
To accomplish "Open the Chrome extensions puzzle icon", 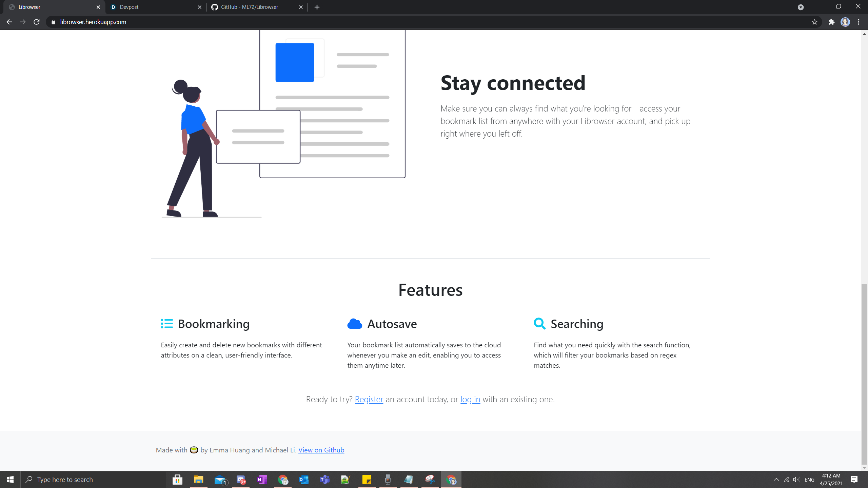I will (831, 22).
